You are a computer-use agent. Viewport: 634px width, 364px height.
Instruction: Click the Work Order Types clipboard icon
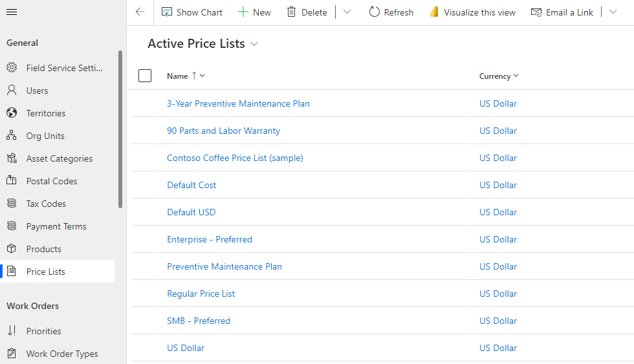12,353
